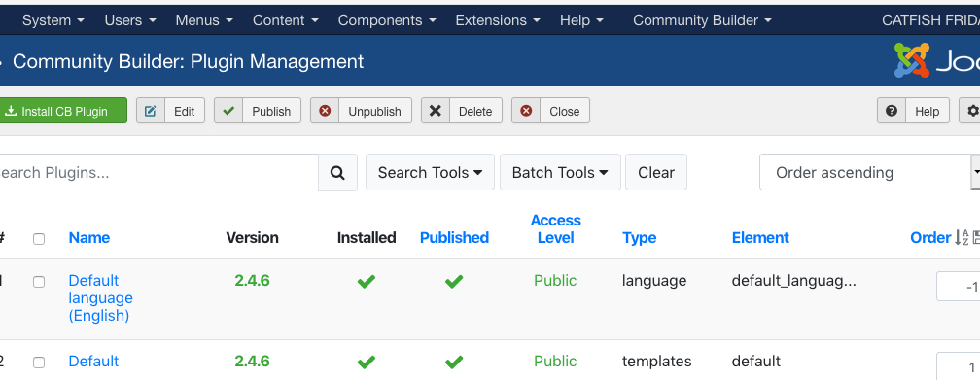The width and height of the screenshot is (980, 380).
Task: Open the Extensions menu
Action: [x=498, y=20]
